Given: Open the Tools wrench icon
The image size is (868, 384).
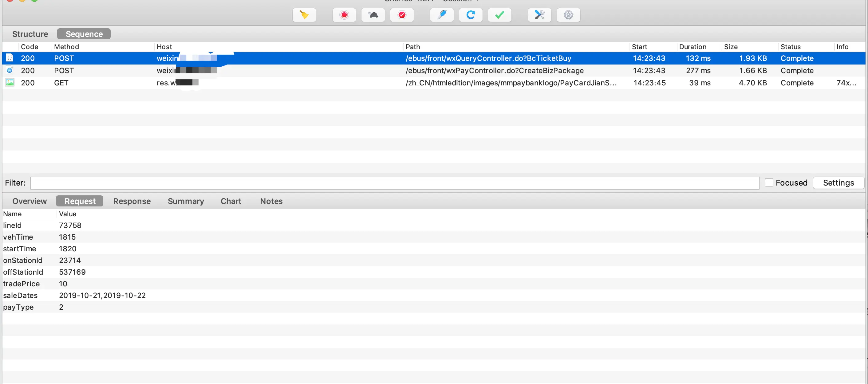Looking at the screenshot, I should [x=539, y=15].
